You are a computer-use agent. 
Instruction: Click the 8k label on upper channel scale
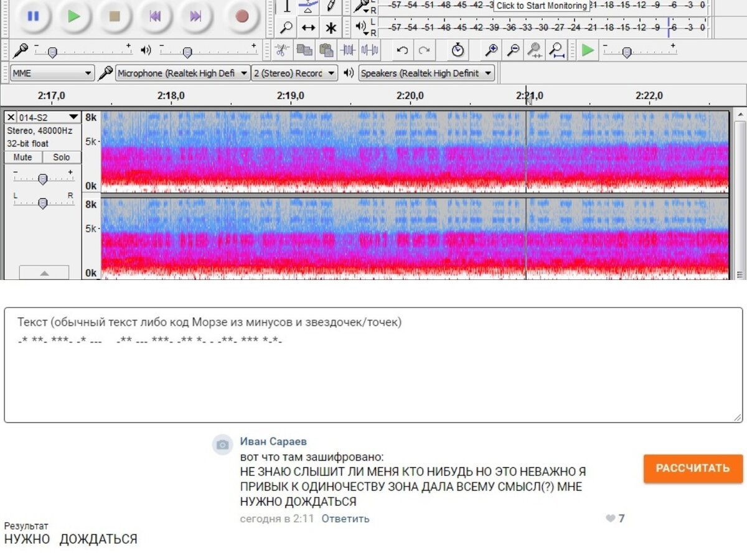[x=91, y=117]
